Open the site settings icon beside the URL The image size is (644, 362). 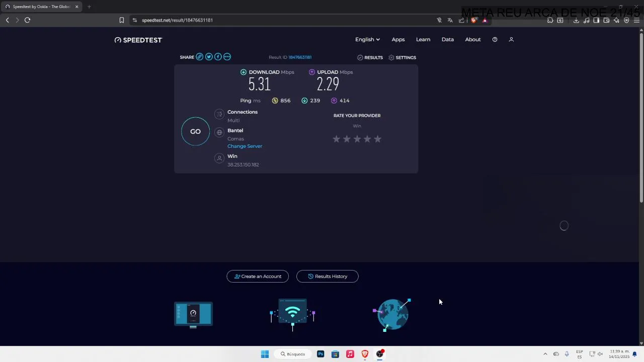pyautogui.click(x=134, y=20)
